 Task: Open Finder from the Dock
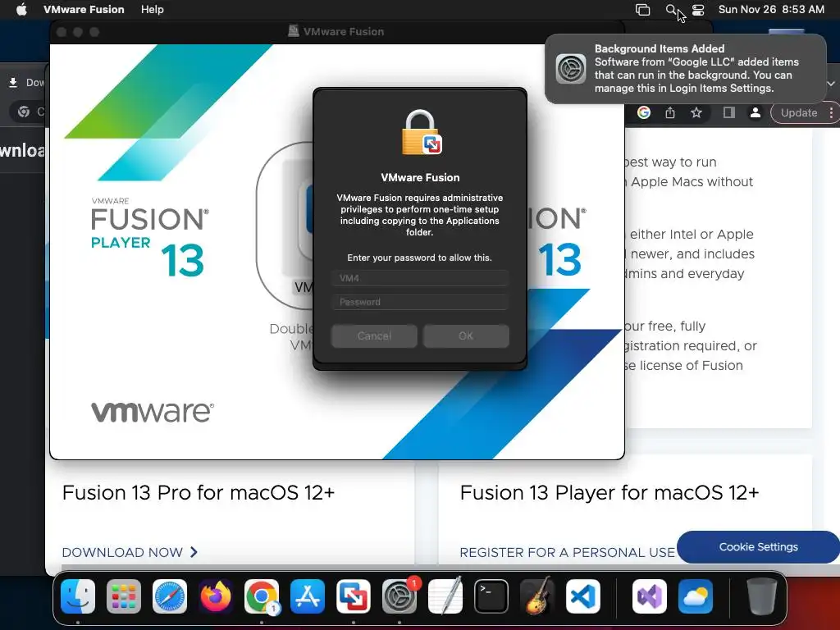[78, 596]
